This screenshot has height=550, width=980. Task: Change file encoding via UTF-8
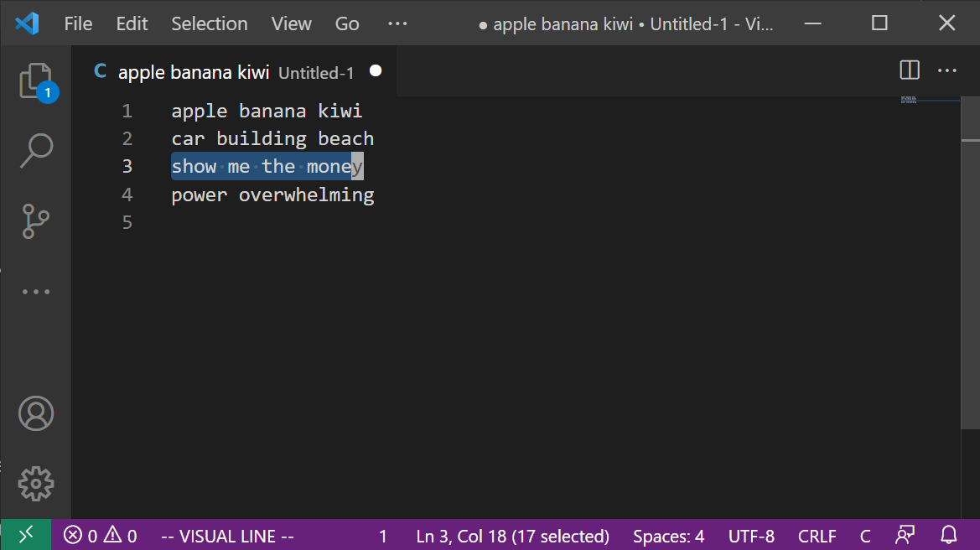click(x=751, y=536)
